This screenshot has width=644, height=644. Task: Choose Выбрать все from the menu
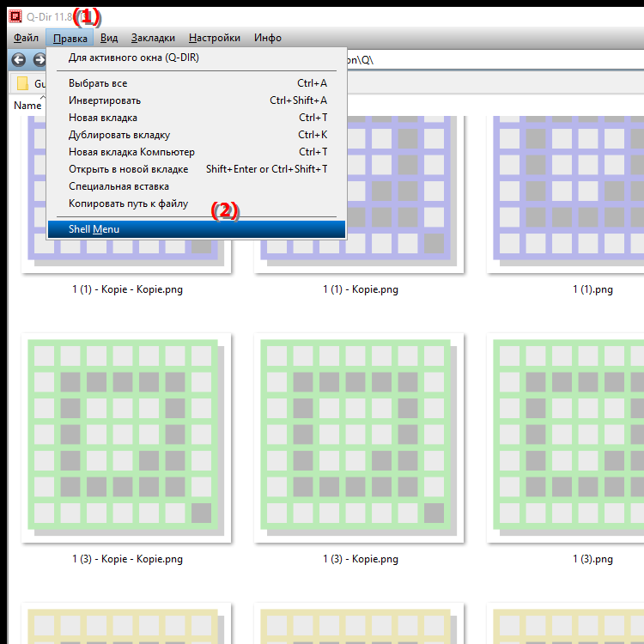(197, 83)
